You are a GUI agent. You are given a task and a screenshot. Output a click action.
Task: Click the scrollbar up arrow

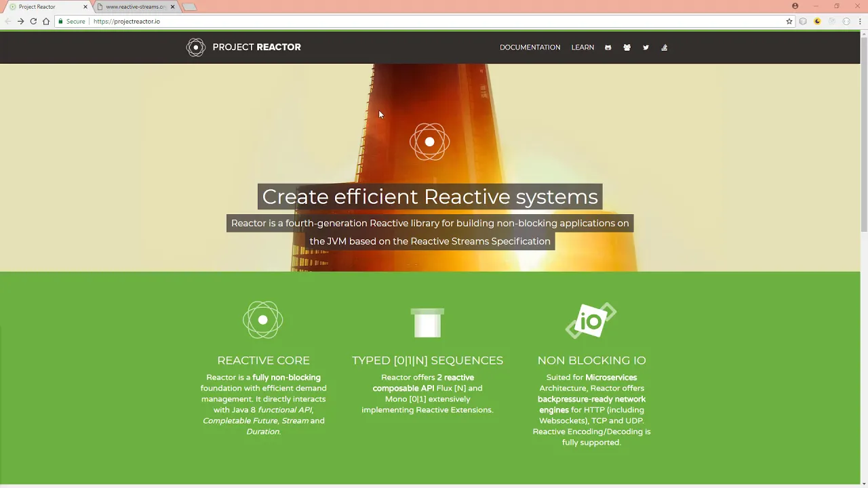point(864,34)
